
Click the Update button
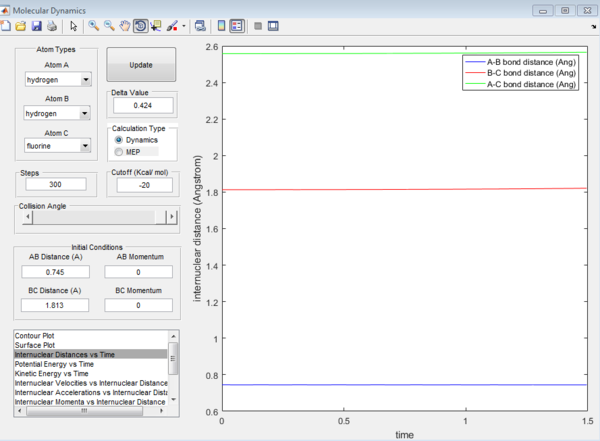coord(141,65)
